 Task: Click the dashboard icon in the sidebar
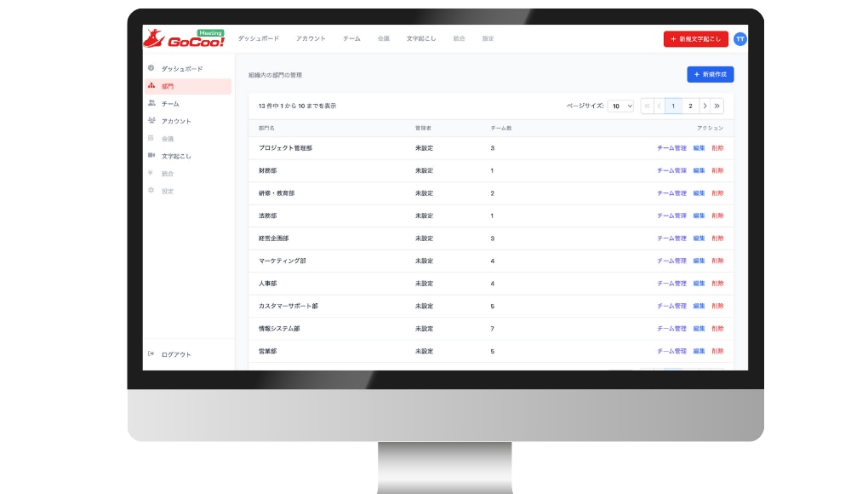[151, 68]
